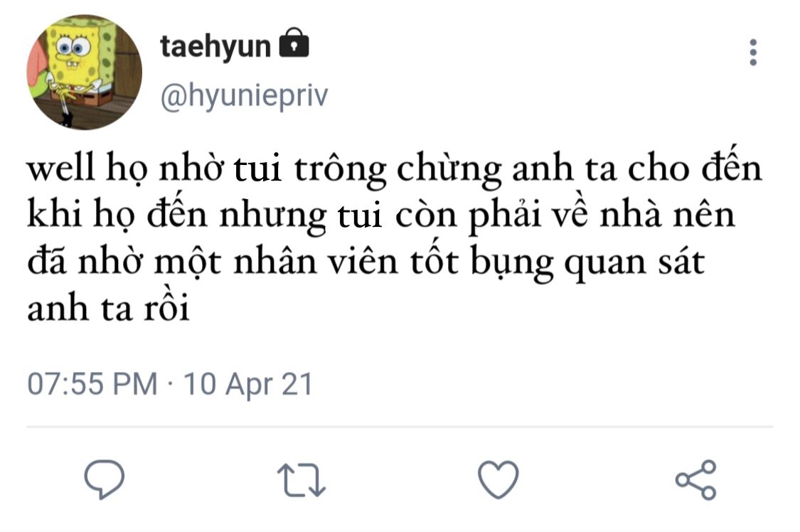Tap the share icon below the tweet
Viewport: 800px width, 532px height.
[696, 479]
